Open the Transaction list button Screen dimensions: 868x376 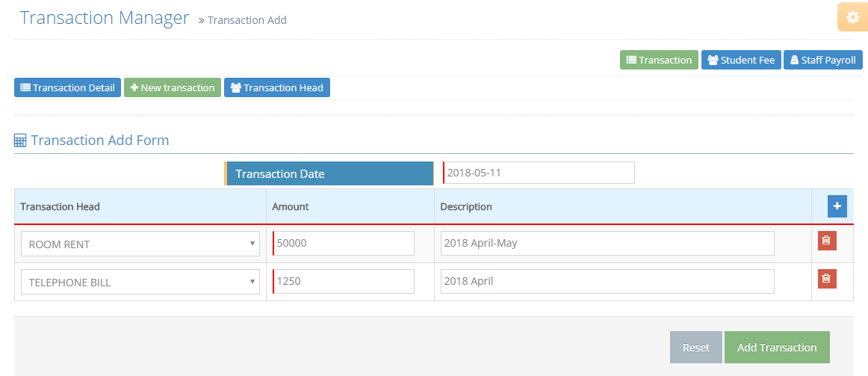[x=658, y=60]
